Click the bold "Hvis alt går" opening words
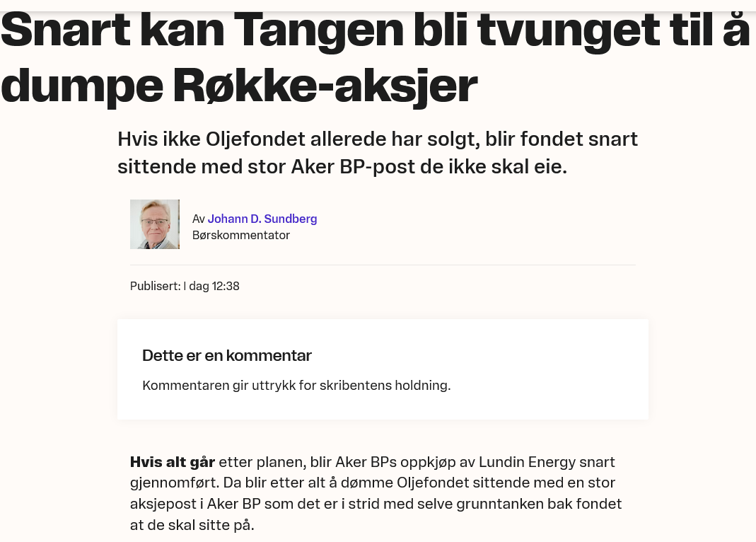 (x=173, y=462)
